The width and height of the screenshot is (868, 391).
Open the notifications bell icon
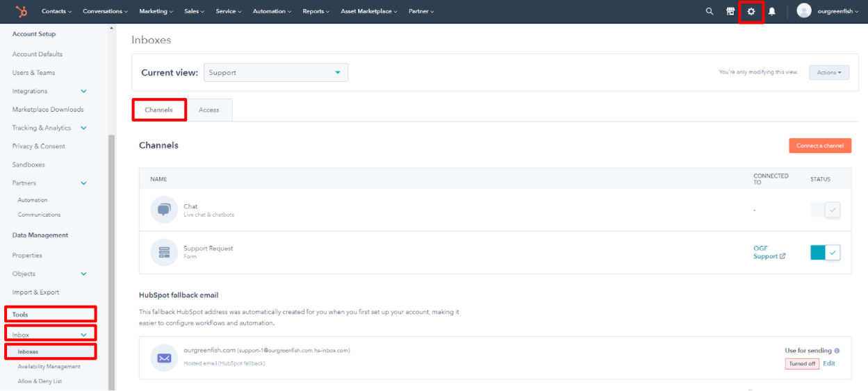pos(771,11)
